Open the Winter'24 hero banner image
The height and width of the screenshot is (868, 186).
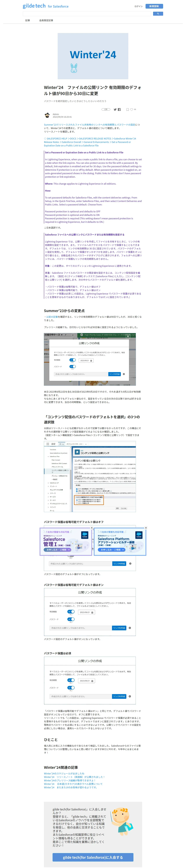(93, 56)
